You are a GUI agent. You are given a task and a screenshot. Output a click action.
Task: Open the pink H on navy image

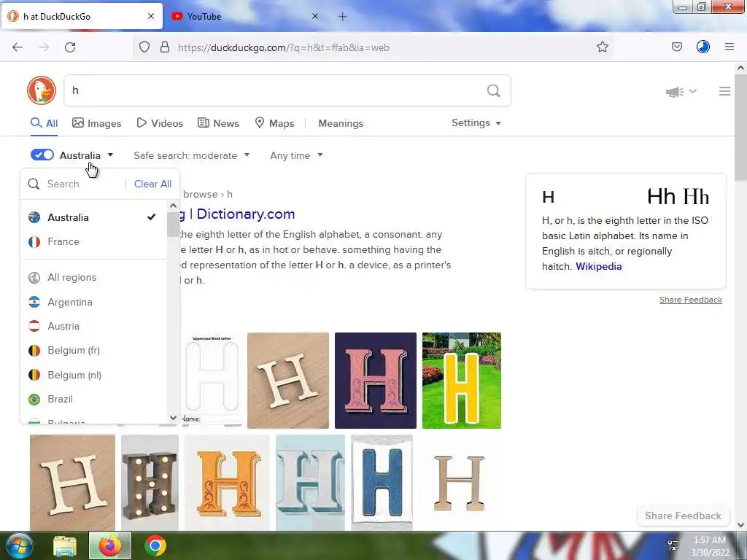pos(376,381)
